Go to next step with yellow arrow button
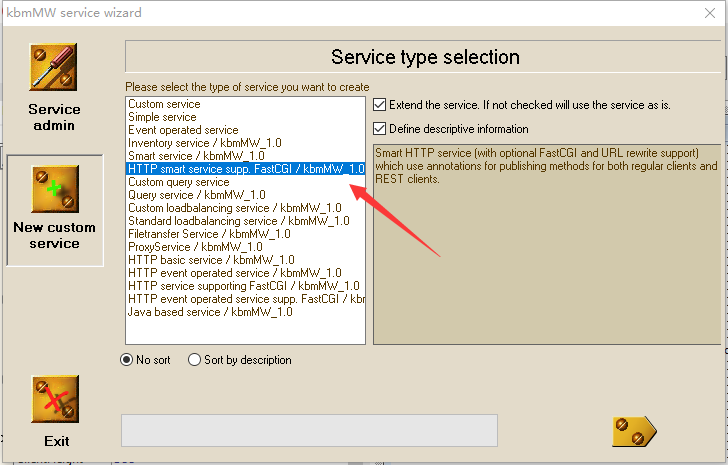The image size is (728, 465). coord(634,432)
